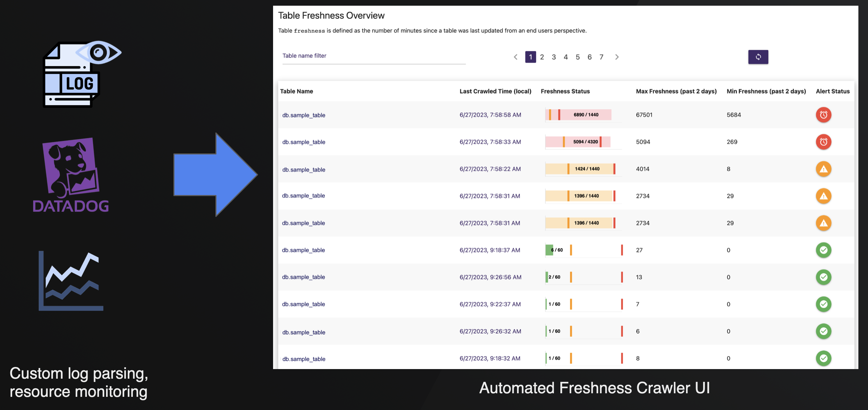This screenshot has width=868, height=410.
Task: Click green check icon in 9:18:32 AM row
Action: pyautogui.click(x=823, y=358)
